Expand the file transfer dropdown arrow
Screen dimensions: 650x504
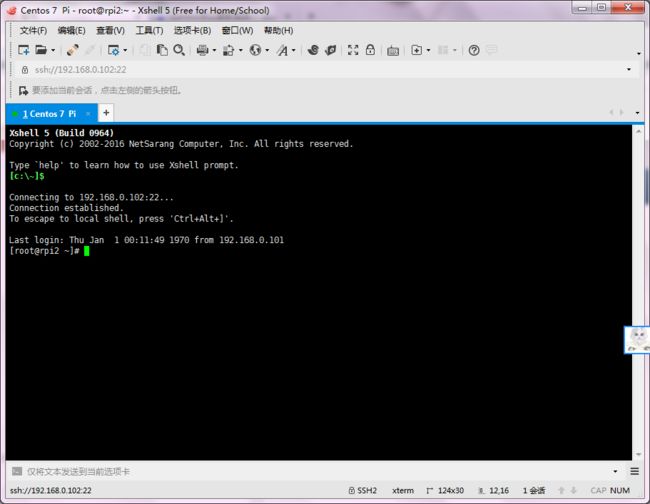coord(240,51)
